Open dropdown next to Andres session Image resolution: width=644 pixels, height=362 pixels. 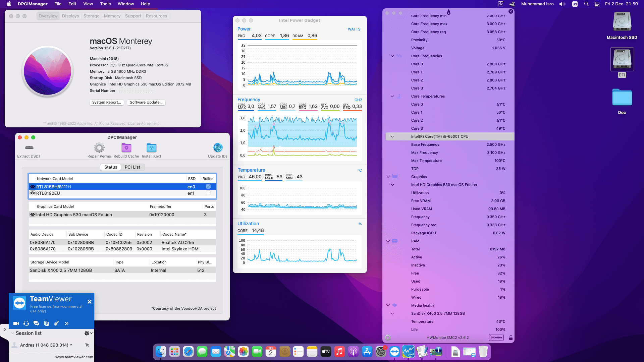(71, 345)
